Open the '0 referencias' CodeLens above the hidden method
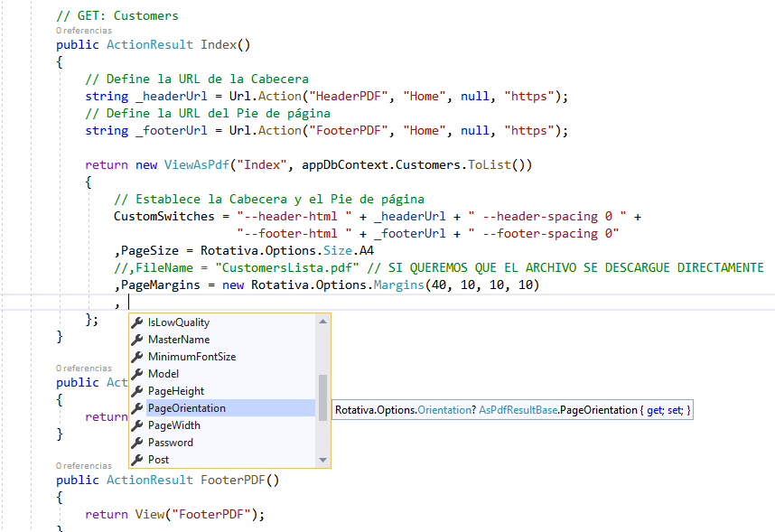 coord(83,369)
